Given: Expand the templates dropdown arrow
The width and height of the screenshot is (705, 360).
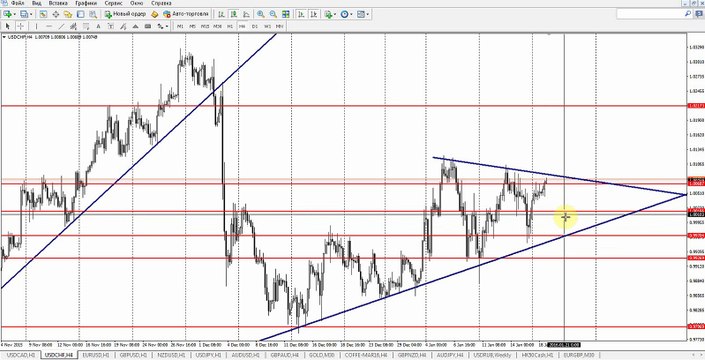Looking at the screenshot, I should [368, 14].
